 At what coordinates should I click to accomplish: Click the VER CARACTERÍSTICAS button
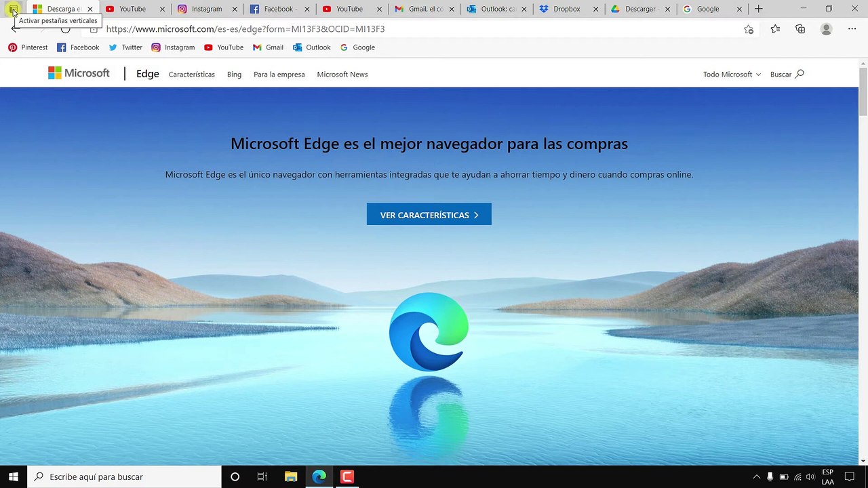pyautogui.click(x=429, y=214)
